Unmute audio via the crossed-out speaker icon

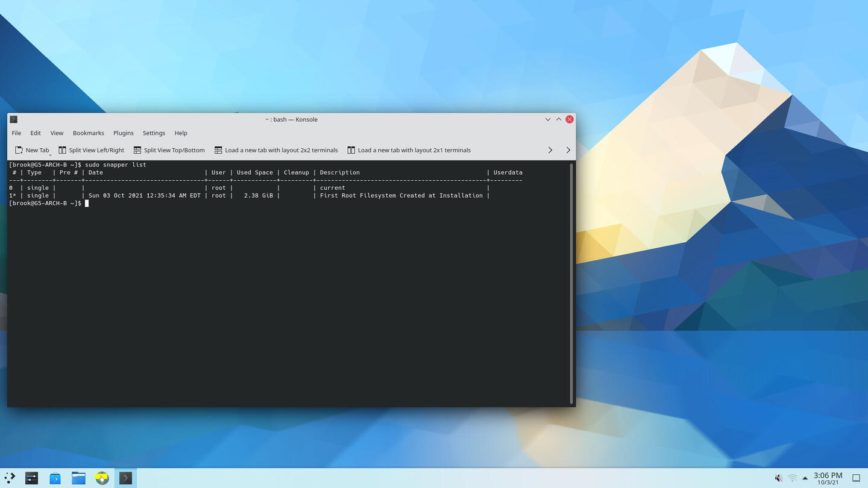pyautogui.click(x=778, y=478)
